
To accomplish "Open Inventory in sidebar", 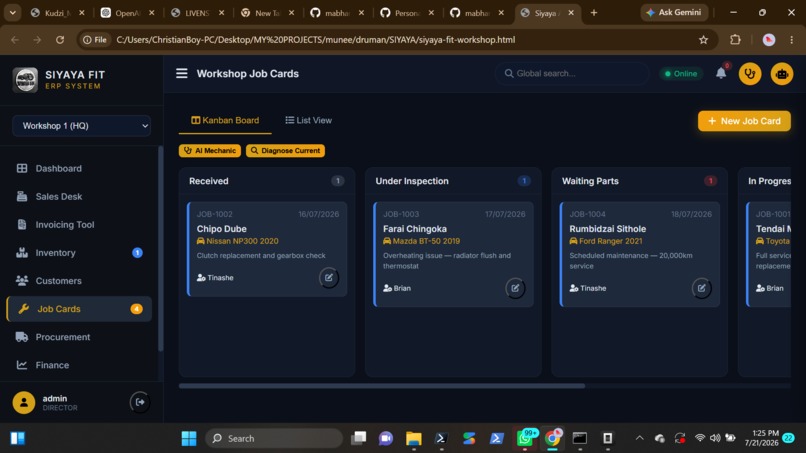I will pyautogui.click(x=79, y=253).
